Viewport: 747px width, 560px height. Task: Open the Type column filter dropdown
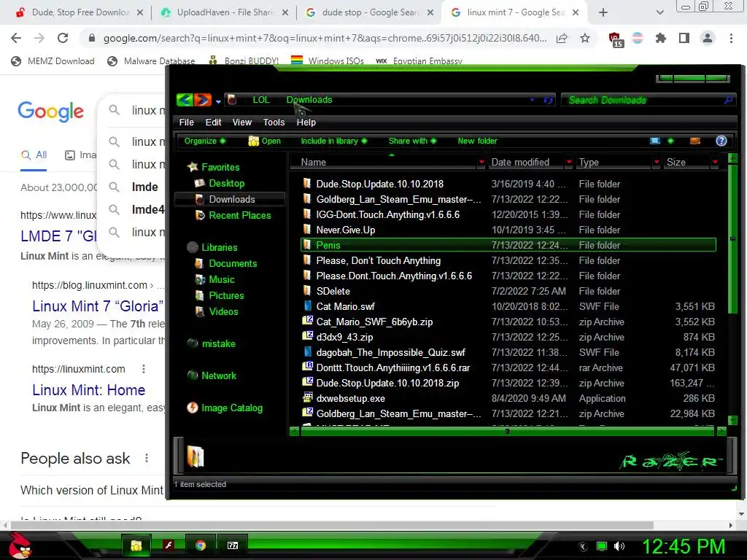(x=657, y=163)
